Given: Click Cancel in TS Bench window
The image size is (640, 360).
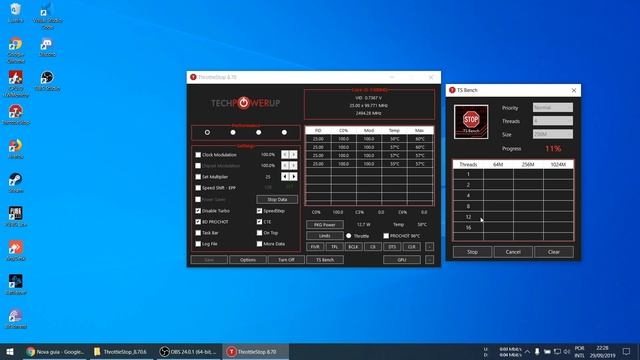Looking at the screenshot, I should (513, 252).
